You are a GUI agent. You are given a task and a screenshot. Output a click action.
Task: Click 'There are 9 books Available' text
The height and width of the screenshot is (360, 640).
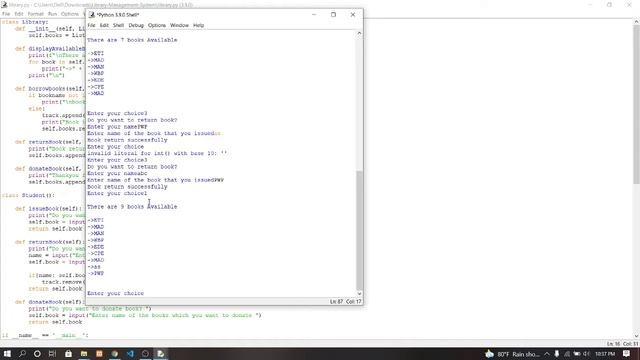132,207
